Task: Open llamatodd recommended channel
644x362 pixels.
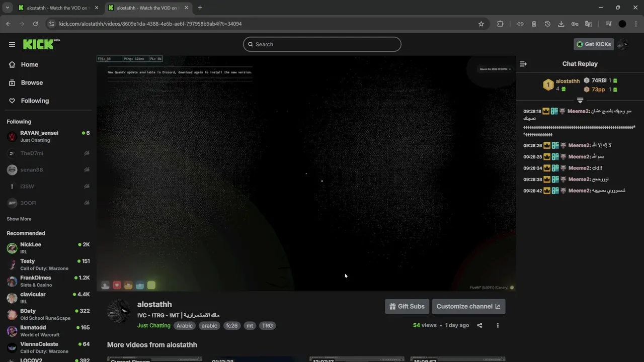Action: coord(48,331)
